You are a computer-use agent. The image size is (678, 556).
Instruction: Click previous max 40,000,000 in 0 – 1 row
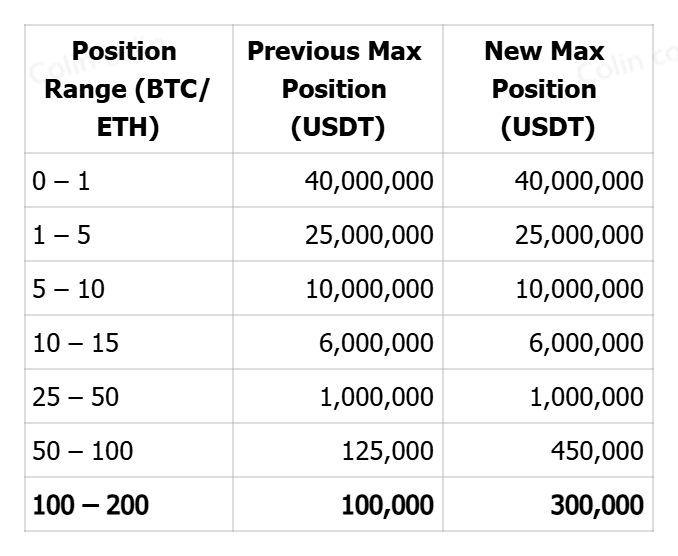[369, 181]
